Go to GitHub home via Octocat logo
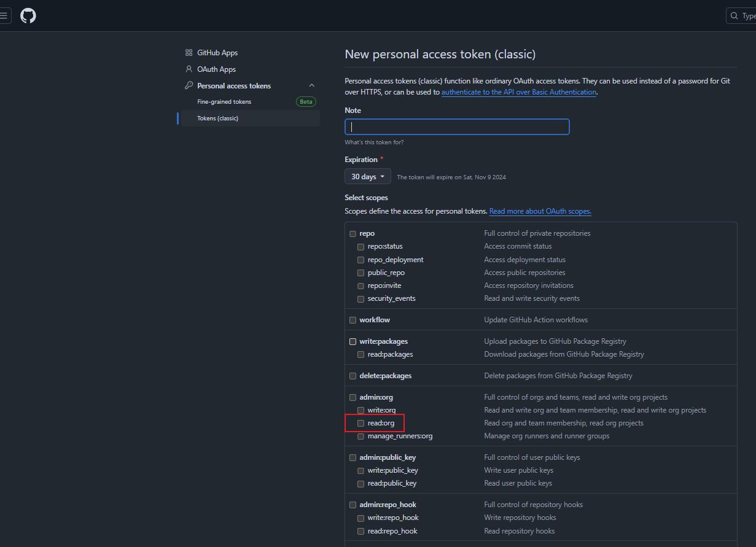 pos(28,15)
